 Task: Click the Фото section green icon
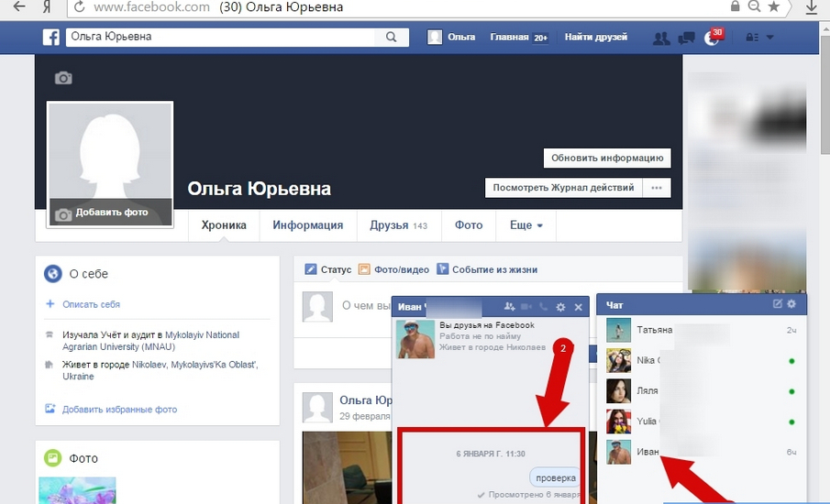click(x=53, y=458)
